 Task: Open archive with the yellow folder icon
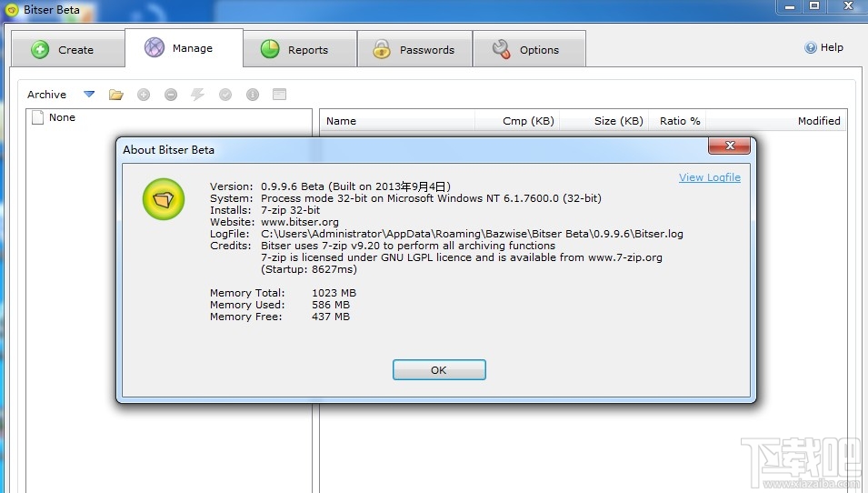click(115, 95)
